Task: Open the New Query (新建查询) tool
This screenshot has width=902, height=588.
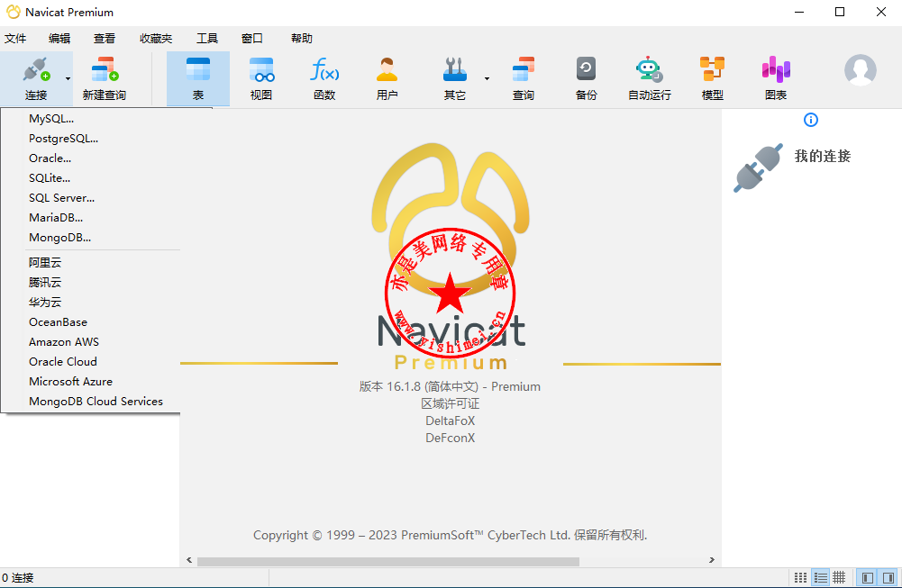Action: point(105,70)
